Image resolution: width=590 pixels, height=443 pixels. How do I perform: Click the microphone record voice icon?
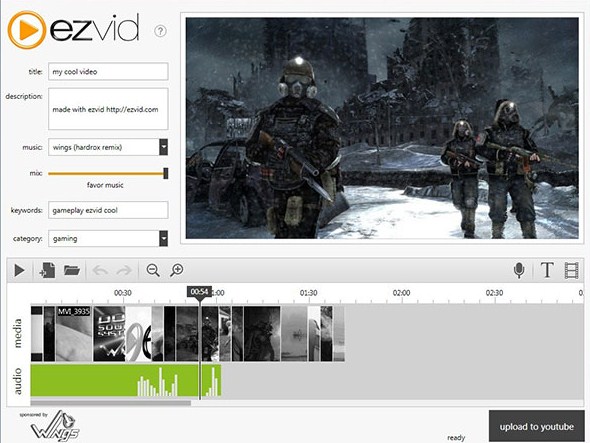click(519, 270)
